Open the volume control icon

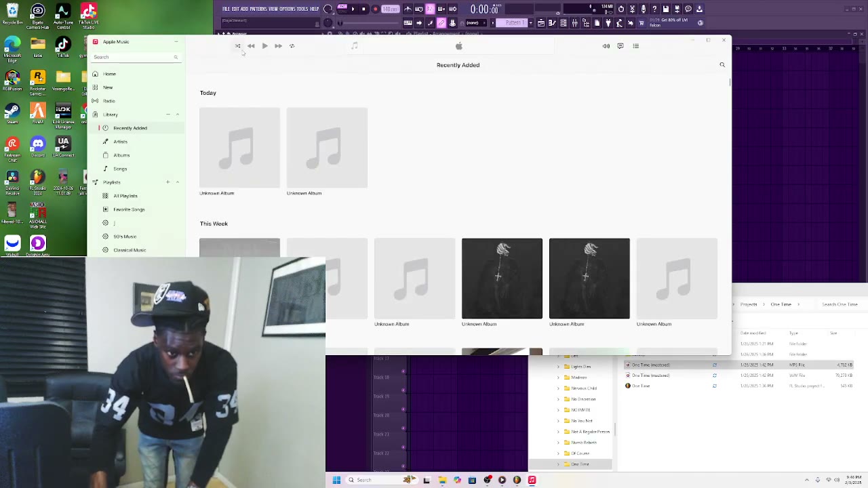606,46
